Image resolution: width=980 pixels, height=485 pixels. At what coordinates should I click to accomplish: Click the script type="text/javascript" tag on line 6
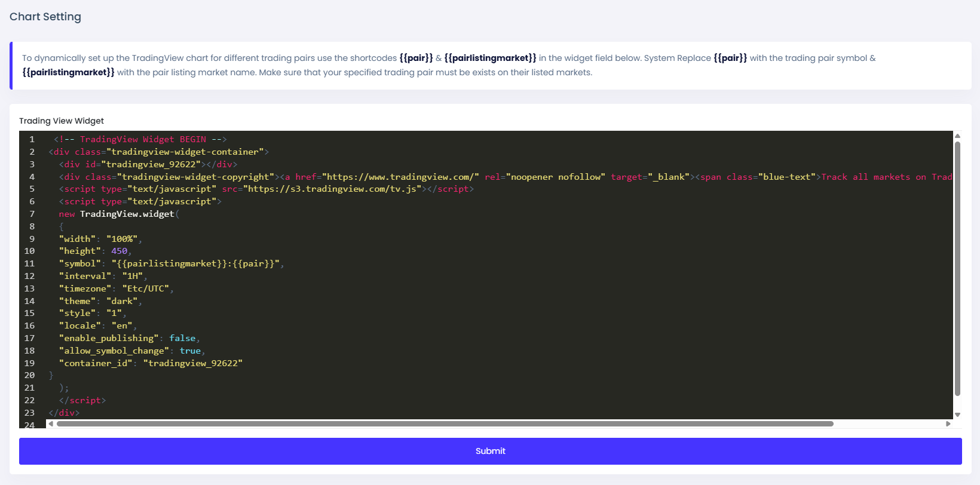(140, 201)
